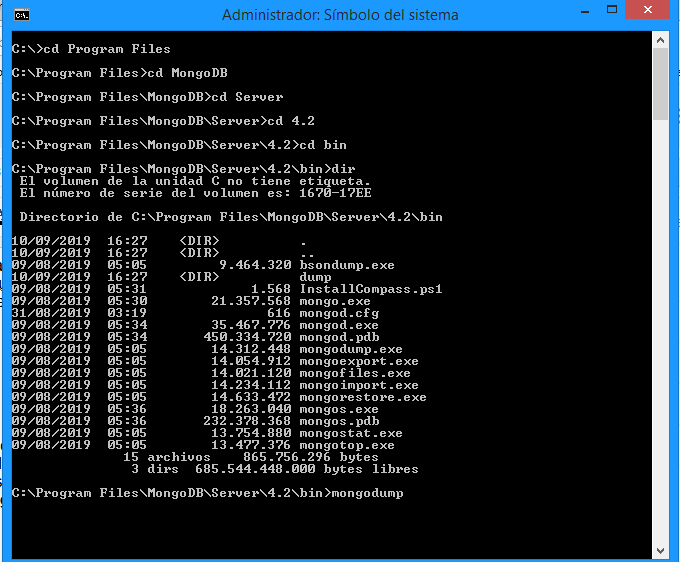The height and width of the screenshot is (562, 680).
Task: Click the mongo.exe file name
Action: 335,301
